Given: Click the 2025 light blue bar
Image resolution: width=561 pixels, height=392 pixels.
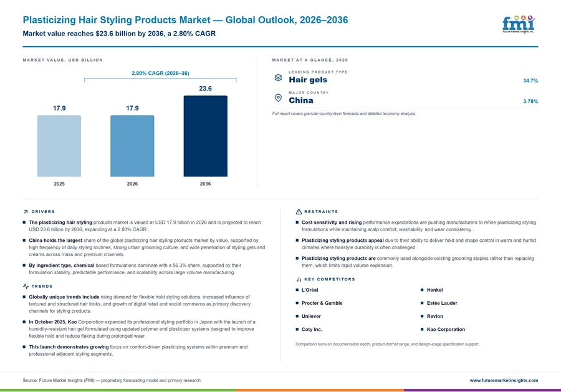Looking at the screenshot, I should [x=59, y=146].
